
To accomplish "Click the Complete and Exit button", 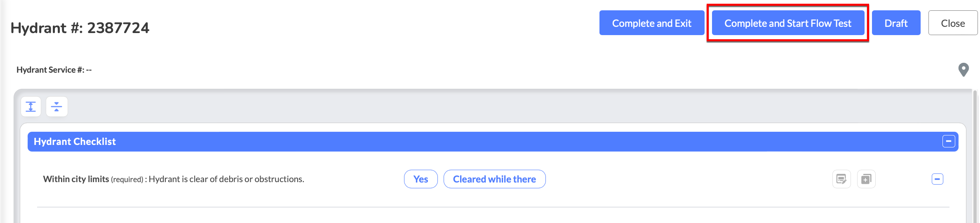I will tap(651, 23).
